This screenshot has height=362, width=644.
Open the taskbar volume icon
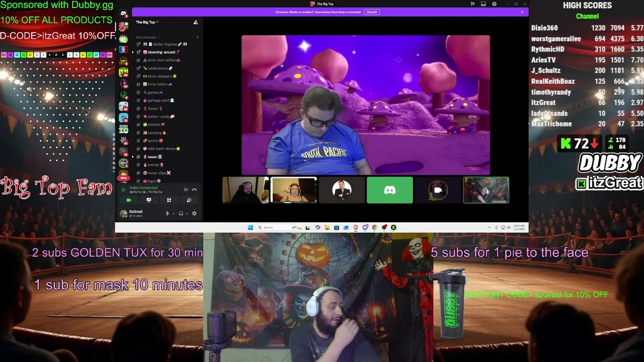[509, 227]
